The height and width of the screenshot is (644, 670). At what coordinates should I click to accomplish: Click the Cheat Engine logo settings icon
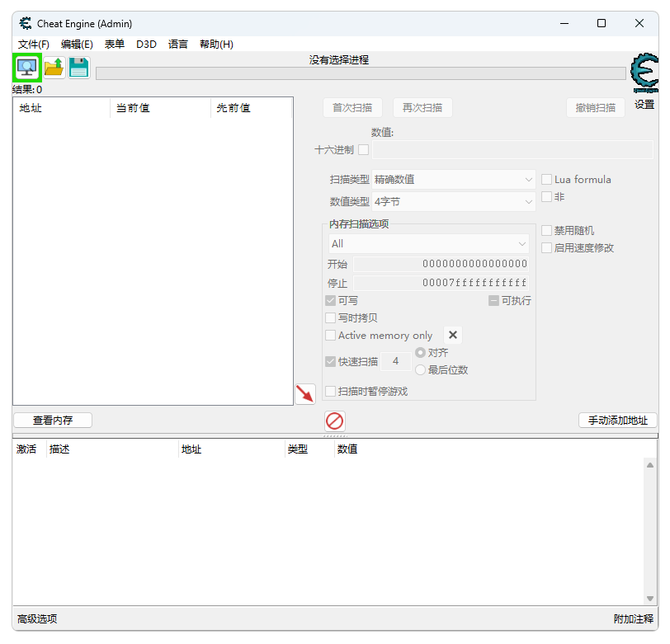pos(644,74)
